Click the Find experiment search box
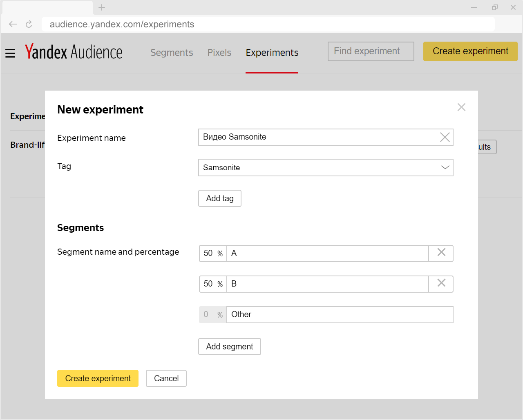Screen dimensions: 523x420 tap(371, 51)
